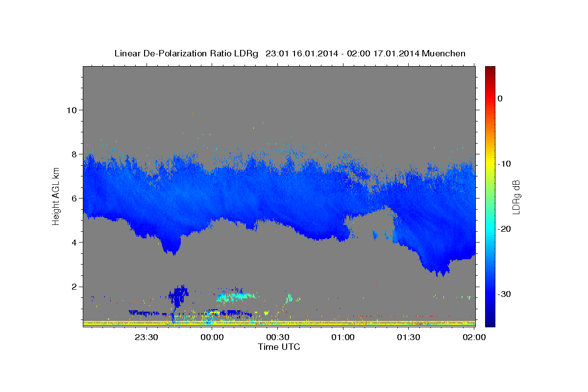Click the colorbar value -20
Viewport: 588px width, 392px height.
504,229
